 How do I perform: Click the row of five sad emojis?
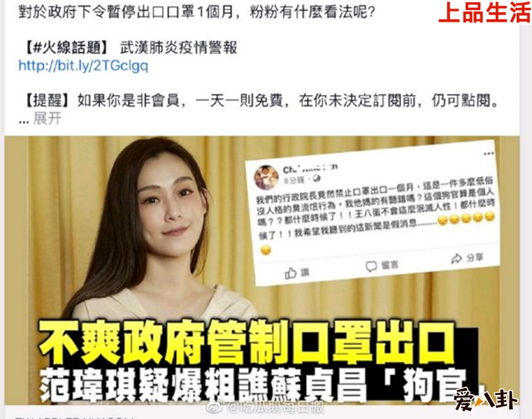pos(466,218)
